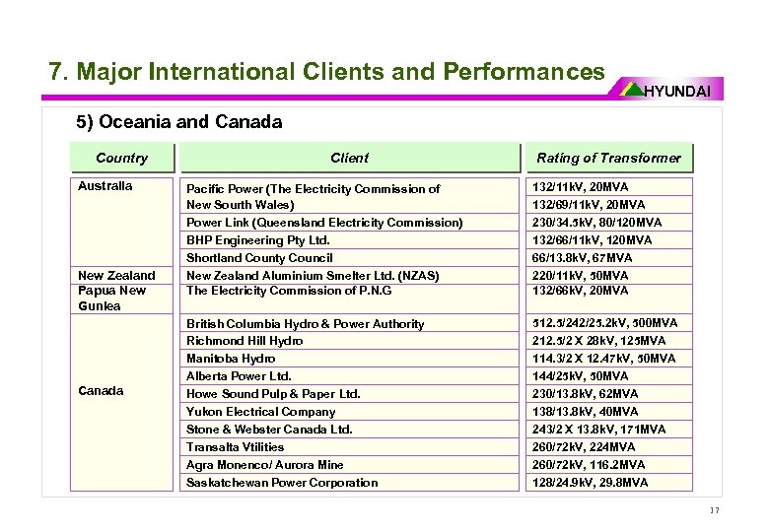Click 'Yukon Electrical Company' row
This screenshot has height=532, width=769.
click(349, 411)
